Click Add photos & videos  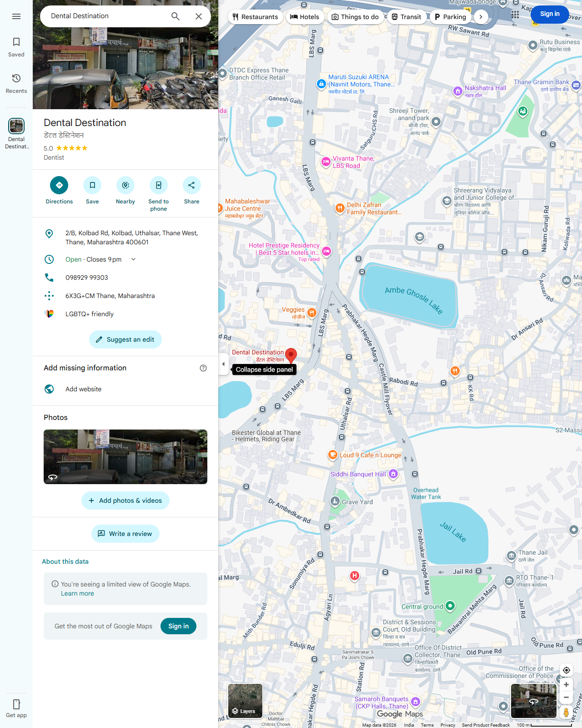pyautogui.click(x=125, y=500)
